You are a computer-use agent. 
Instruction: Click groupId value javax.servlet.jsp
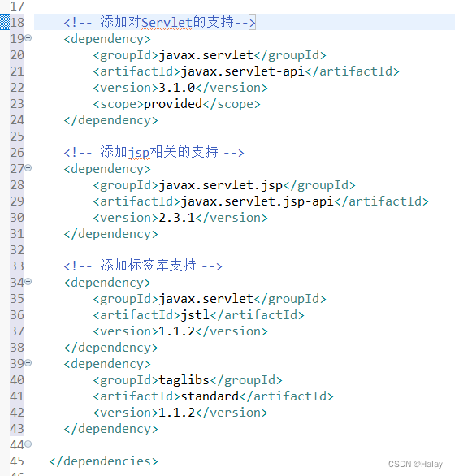pos(221,185)
